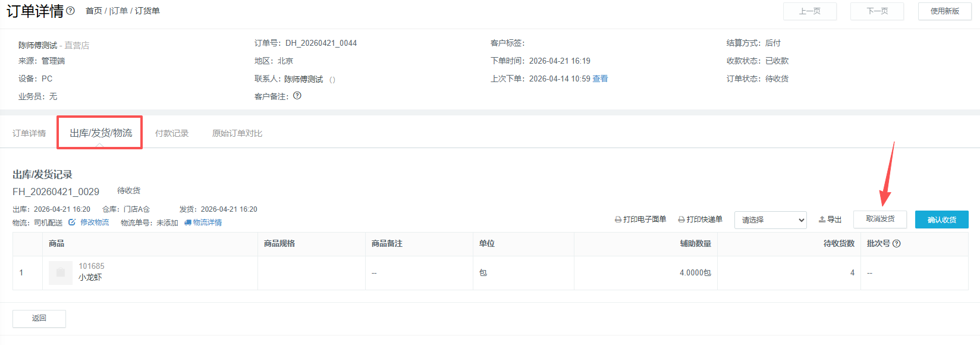Click the 返回 button
Viewport: 980px width, 345px height.
pos(39,318)
